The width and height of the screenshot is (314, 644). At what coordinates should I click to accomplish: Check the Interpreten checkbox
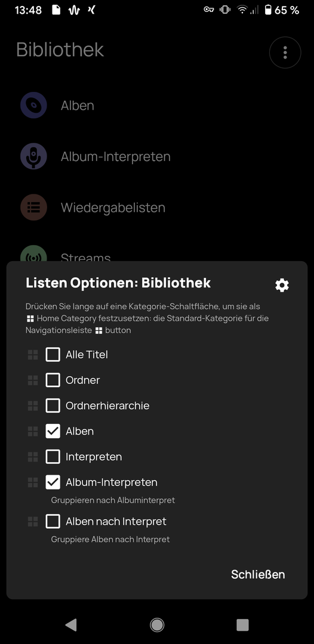click(53, 457)
